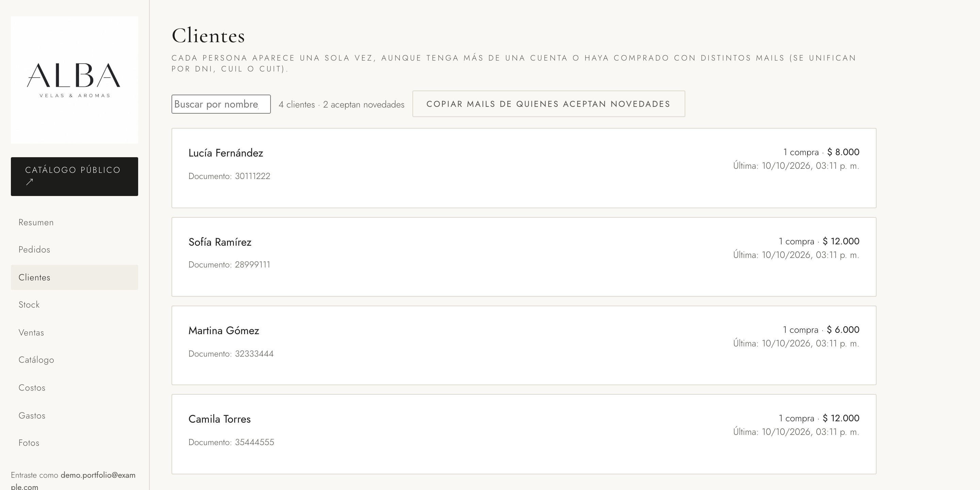Click the demo.portfolio@example.com account text

point(73,480)
